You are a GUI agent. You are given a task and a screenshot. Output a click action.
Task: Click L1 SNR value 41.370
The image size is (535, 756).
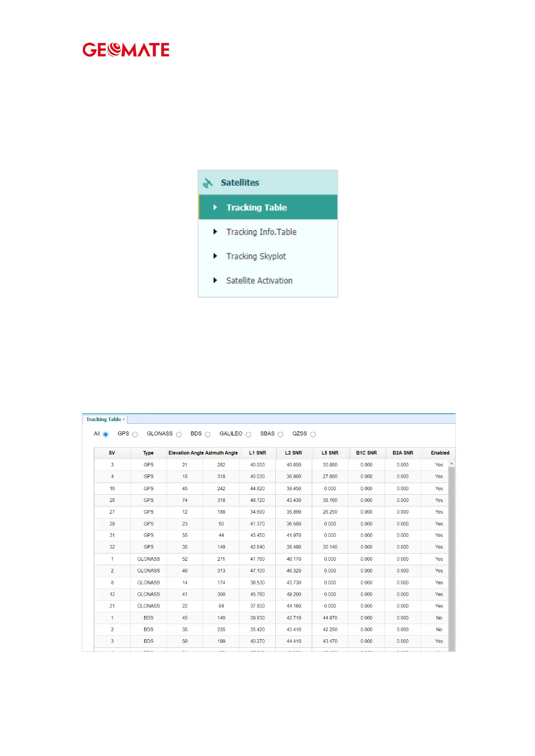pos(257,524)
